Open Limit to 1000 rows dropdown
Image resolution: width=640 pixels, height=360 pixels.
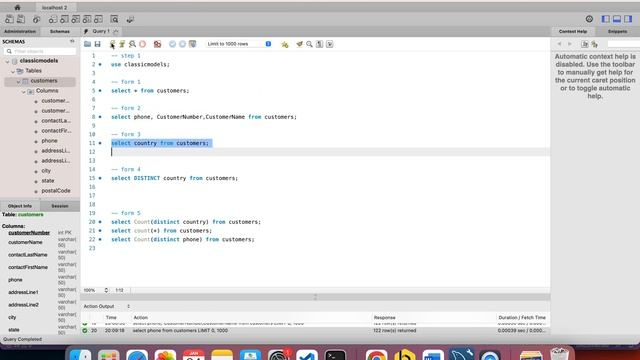tap(239, 44)
